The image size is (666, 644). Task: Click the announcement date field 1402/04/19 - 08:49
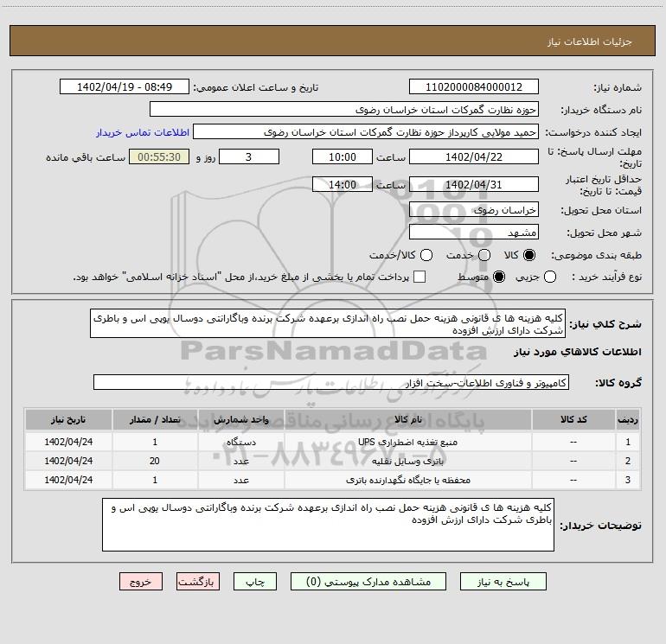(125, 87)
